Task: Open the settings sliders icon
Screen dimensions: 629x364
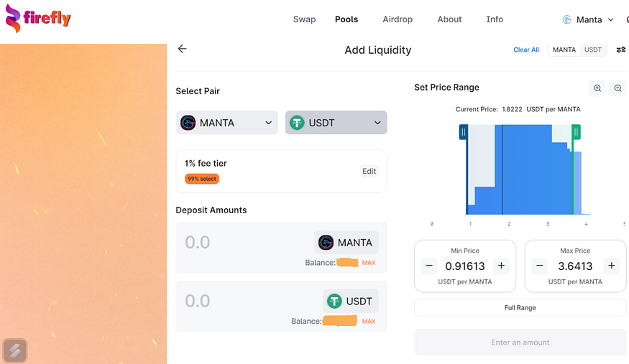Action: pyautogui.click(x=620, y=50)
